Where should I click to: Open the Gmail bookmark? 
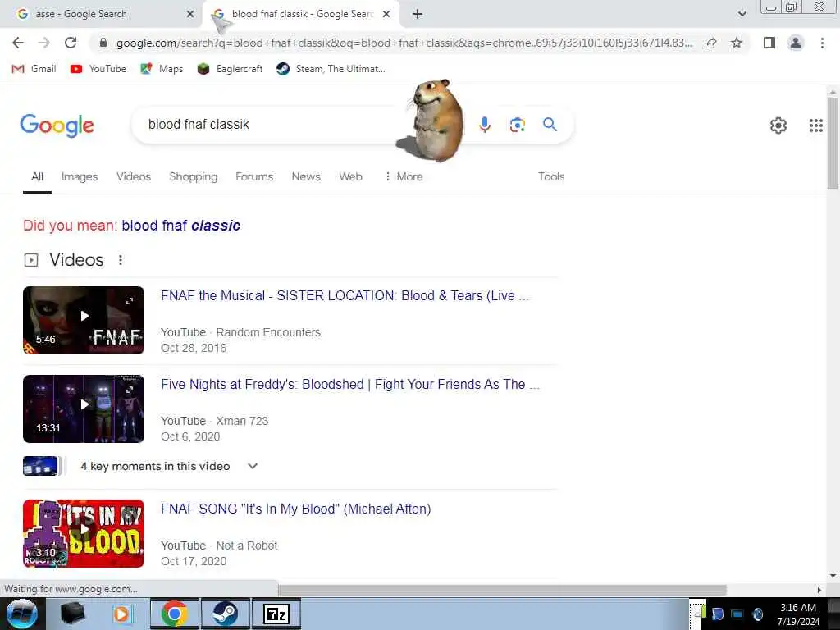pos(34,69)
